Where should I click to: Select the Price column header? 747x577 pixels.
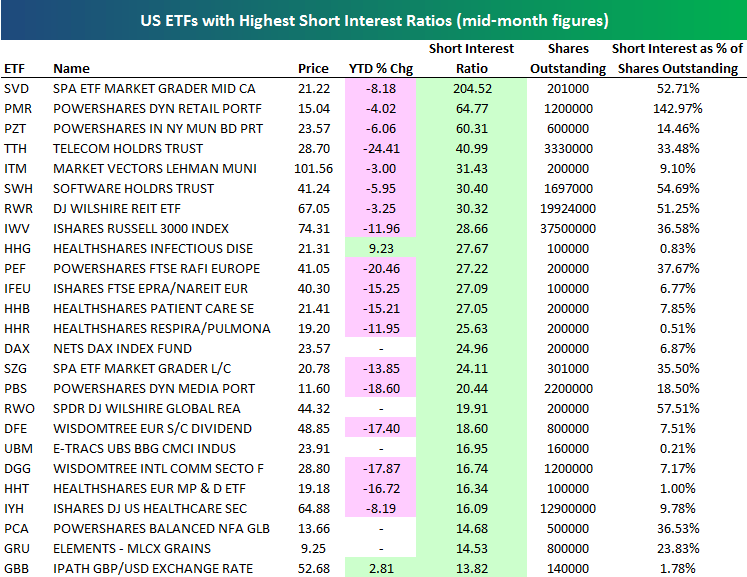click(x=313, y=69)
